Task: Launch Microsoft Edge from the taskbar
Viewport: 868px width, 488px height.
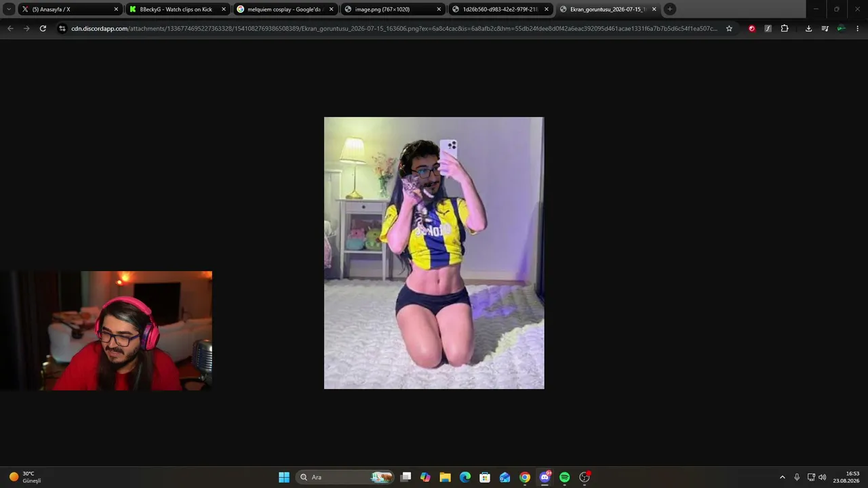Action: (465, 477)
